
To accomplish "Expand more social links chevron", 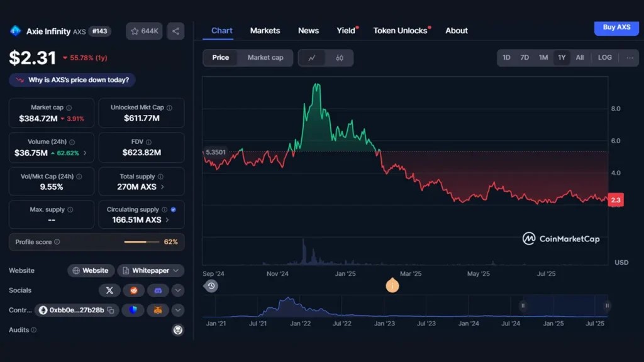I will pyautogui.click(x=178, y=290).
